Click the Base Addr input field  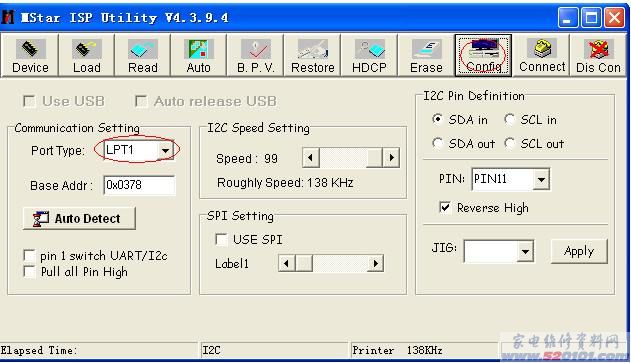(139, 185)
